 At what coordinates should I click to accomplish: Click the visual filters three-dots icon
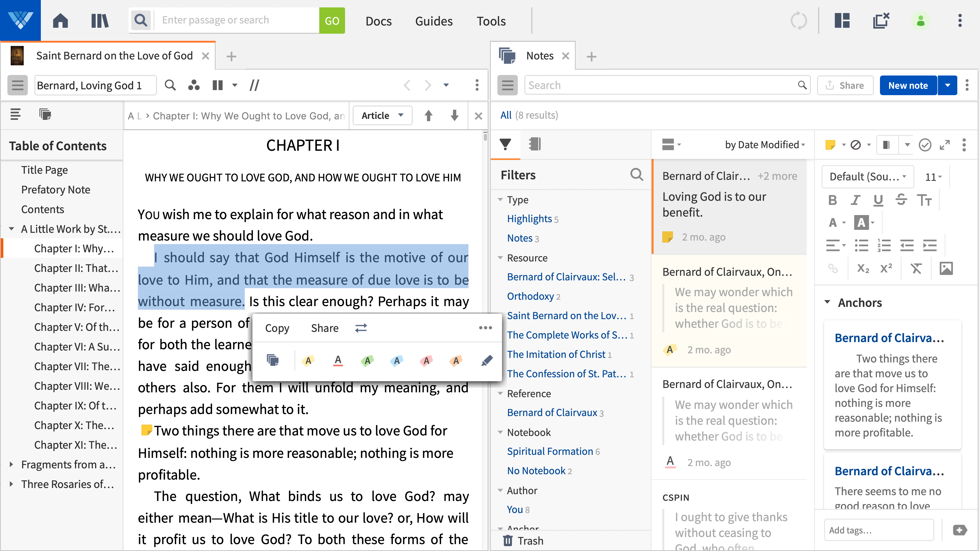click(x=194, y=85)
